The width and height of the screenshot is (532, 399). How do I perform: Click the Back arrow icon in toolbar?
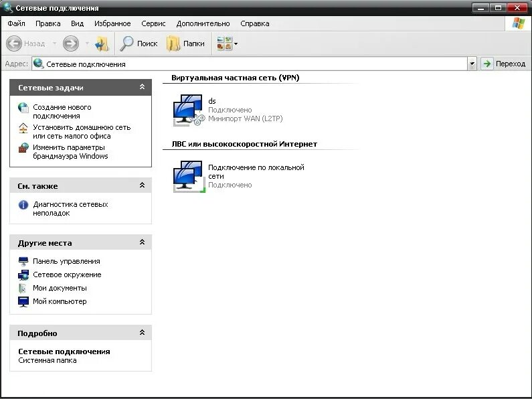coord(14,44)
